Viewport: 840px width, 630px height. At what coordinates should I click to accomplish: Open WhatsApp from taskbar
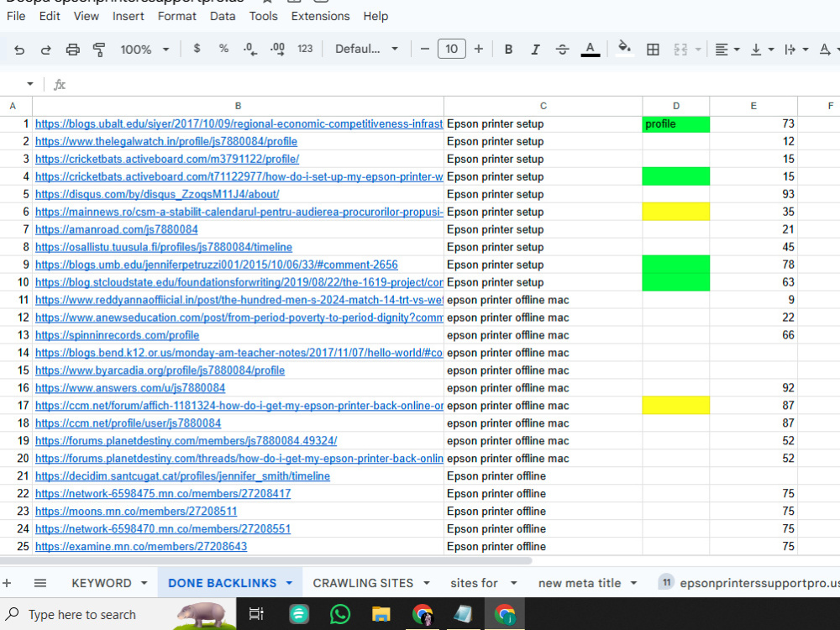click(x=340, y=614)
